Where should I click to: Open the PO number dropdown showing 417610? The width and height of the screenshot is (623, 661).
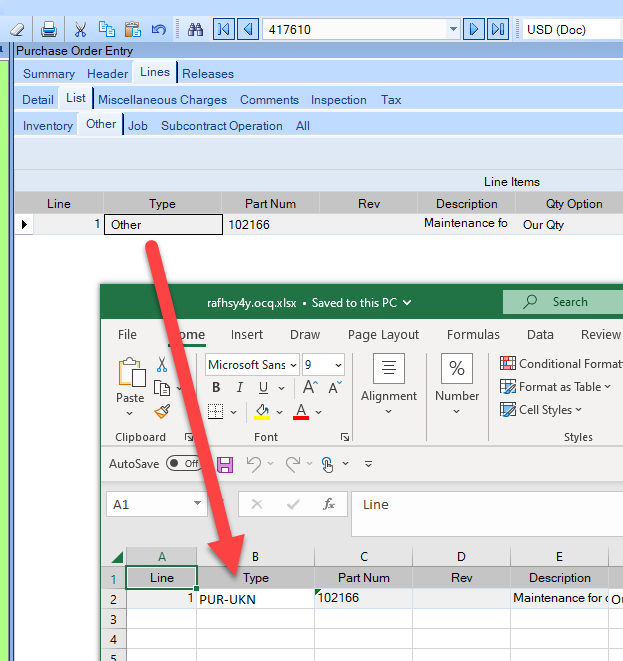click(453, 29)
